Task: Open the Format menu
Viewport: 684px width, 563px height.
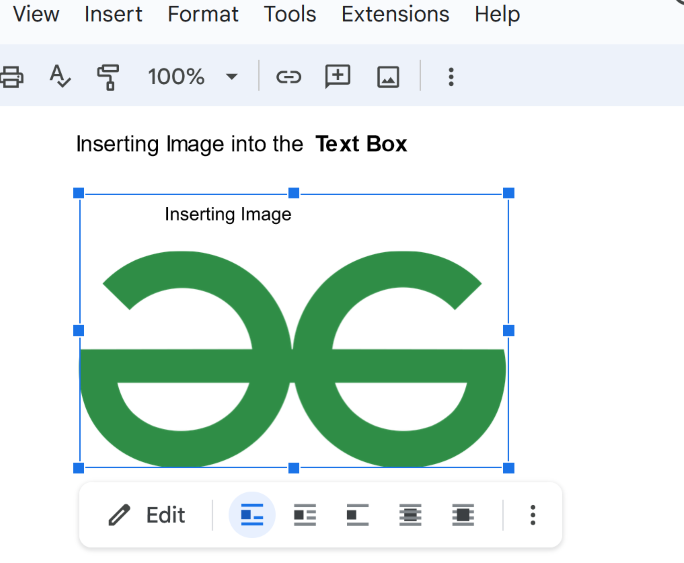Action: click(x=203, y=14)
